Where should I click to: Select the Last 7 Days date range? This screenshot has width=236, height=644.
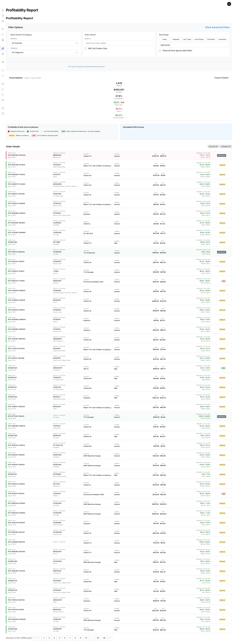click(x=187, y=40)
